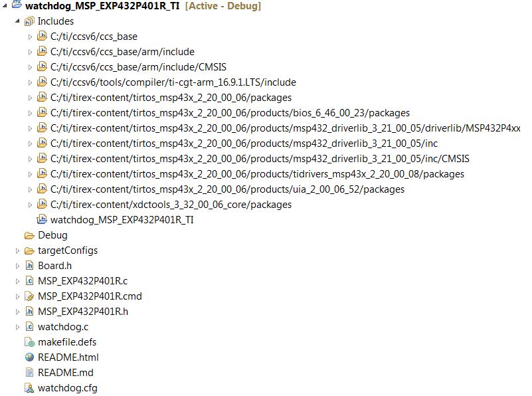Expand the driverlib inc/CMSIS path arrow
This screenshot has width=532, height=396.
point(30,159)
